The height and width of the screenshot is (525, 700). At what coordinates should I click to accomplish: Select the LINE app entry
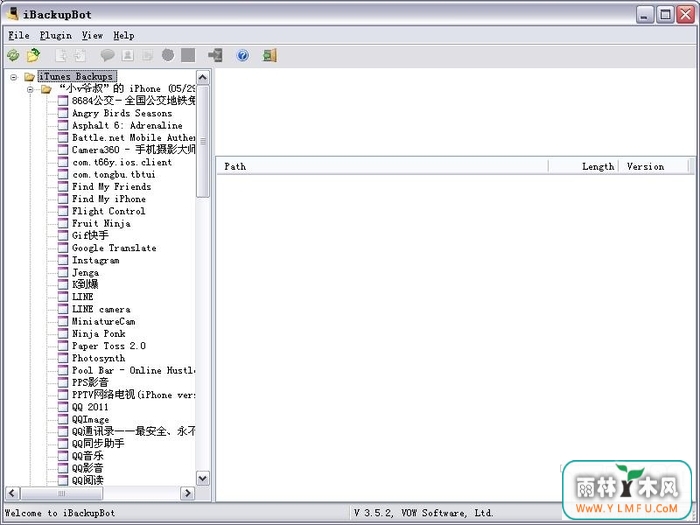coord(83,297)
